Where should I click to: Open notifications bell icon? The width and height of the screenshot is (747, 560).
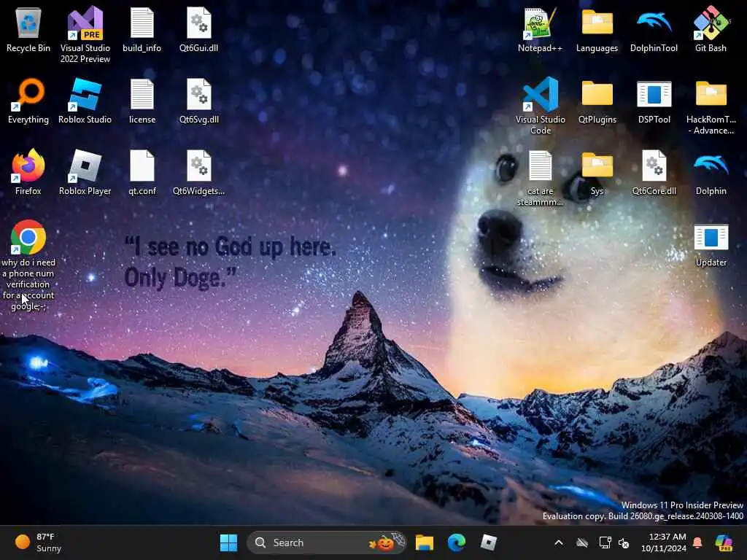tap(697, 542)
